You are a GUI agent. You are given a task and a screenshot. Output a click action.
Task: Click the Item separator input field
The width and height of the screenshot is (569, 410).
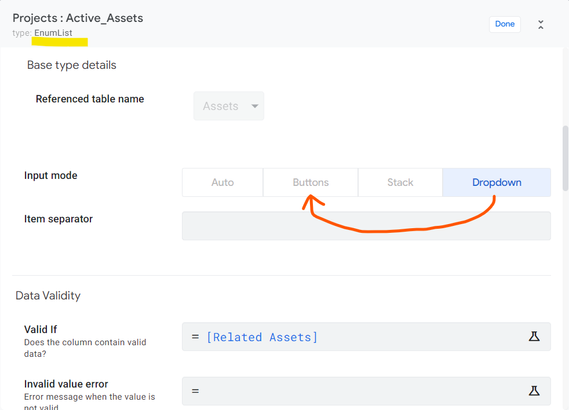pyautogui.click(x=366, y=226)
